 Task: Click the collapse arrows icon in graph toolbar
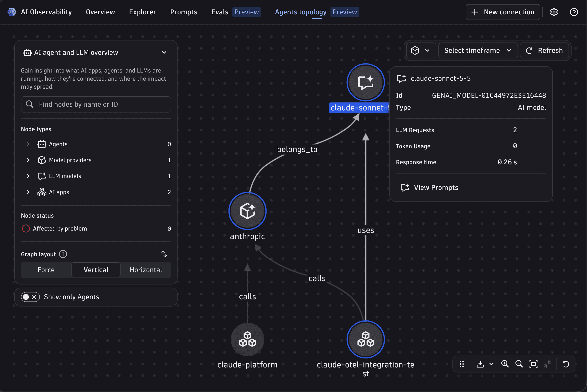pyautogui.click(x=547, y=364)
